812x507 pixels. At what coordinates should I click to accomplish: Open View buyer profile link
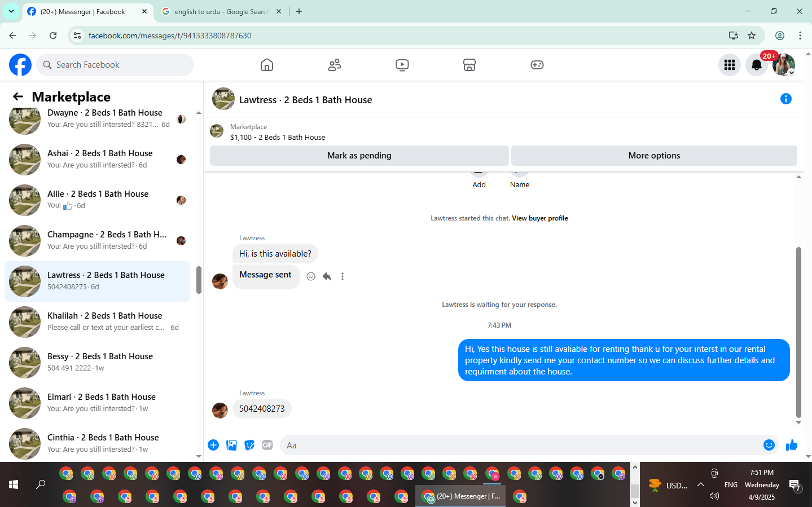point(540,218)
